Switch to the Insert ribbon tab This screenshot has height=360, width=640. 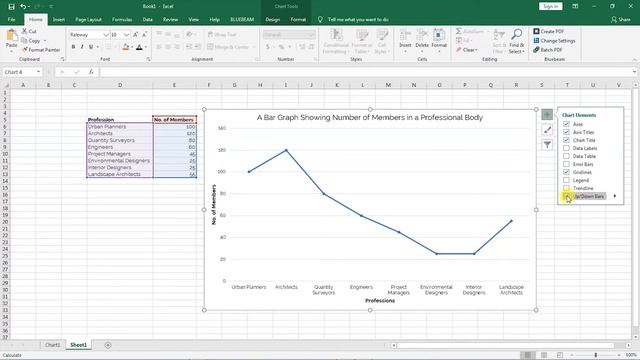coord(59,19)
